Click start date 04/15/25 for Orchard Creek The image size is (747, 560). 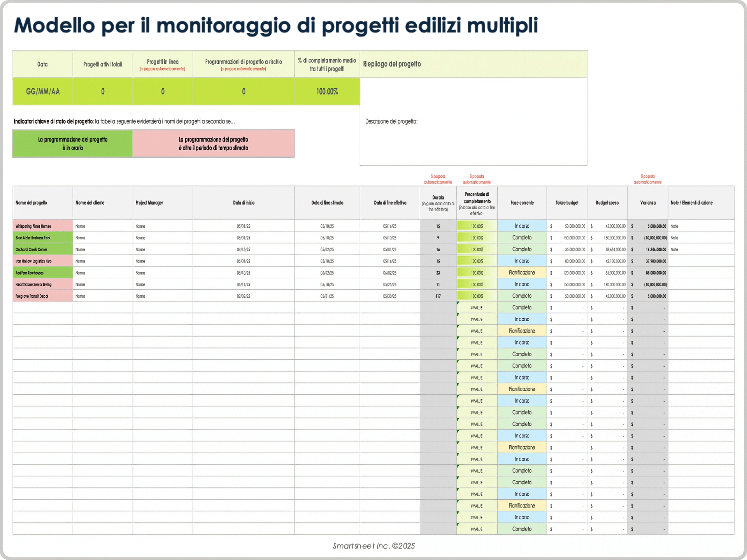click(244, 249)
